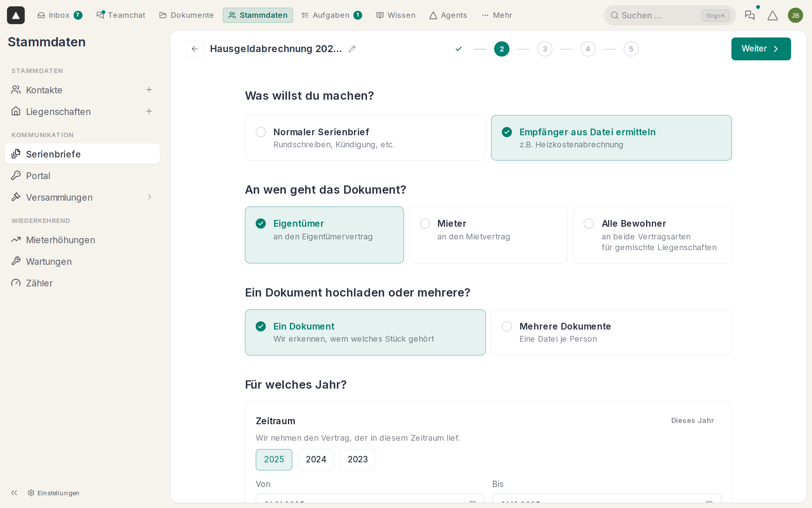Click the Weiter button
Image resolution: width=812 pixels, height=508 pixels.
761,49
